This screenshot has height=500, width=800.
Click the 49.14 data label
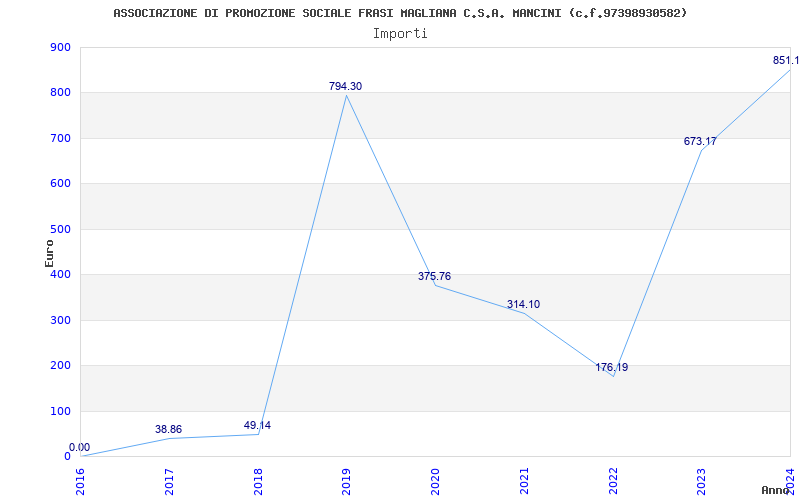257,426
